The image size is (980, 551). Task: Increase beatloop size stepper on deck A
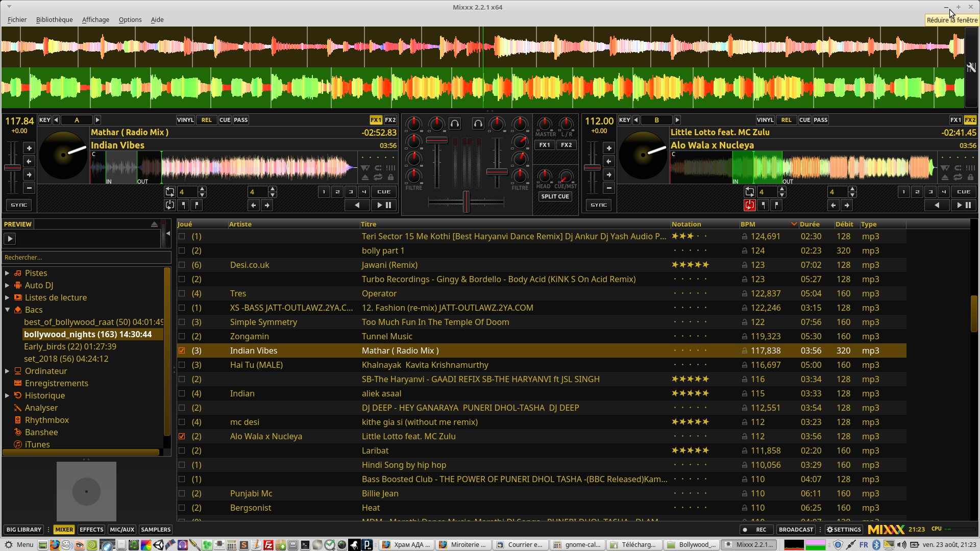pyautogui.click(x=203, y=189)
